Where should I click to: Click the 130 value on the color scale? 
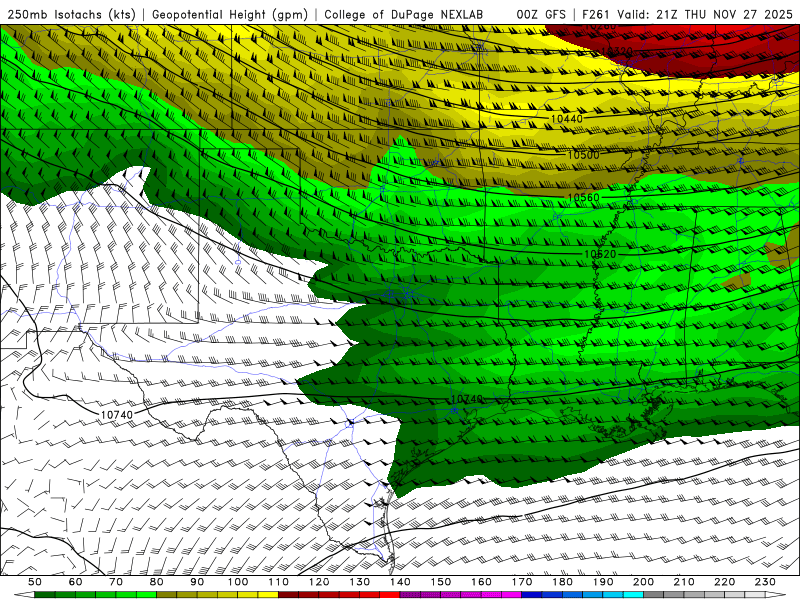(x=360, y=582)
